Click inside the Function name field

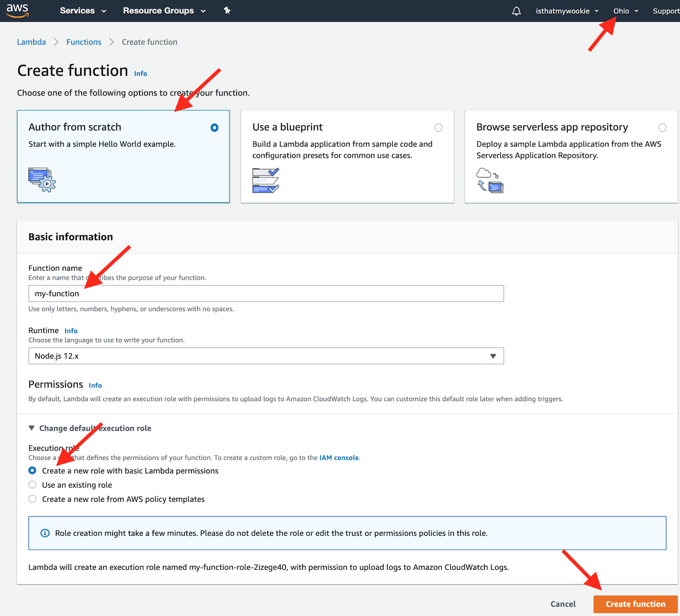(x=266, y=293)
